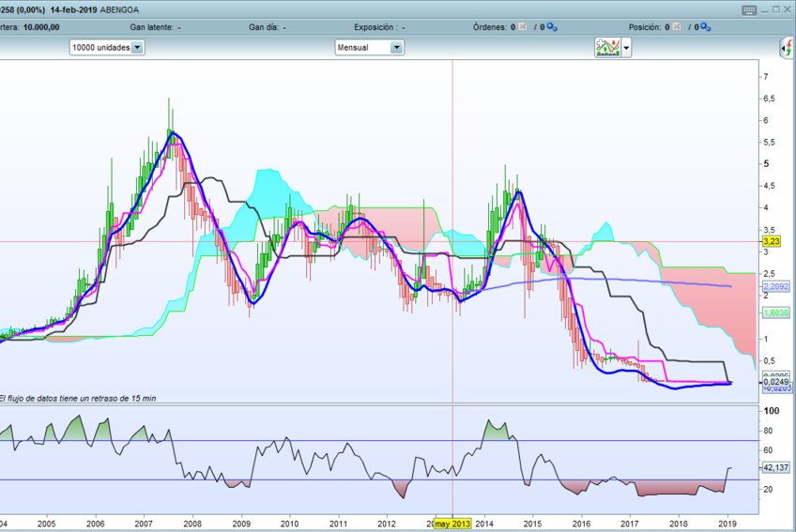
Task: Click the 6,5 level on price scale
Action: [x=769, y=99]
